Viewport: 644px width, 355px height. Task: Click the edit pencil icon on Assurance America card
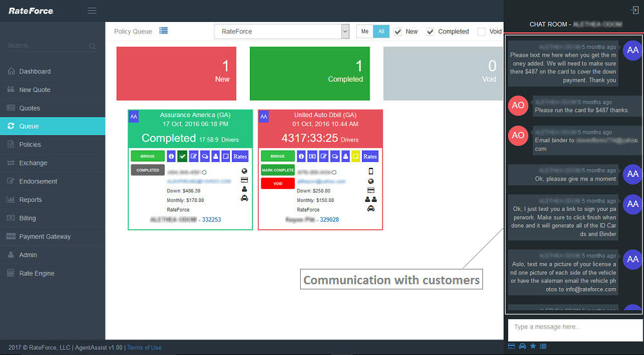click(x=193, y=156)
